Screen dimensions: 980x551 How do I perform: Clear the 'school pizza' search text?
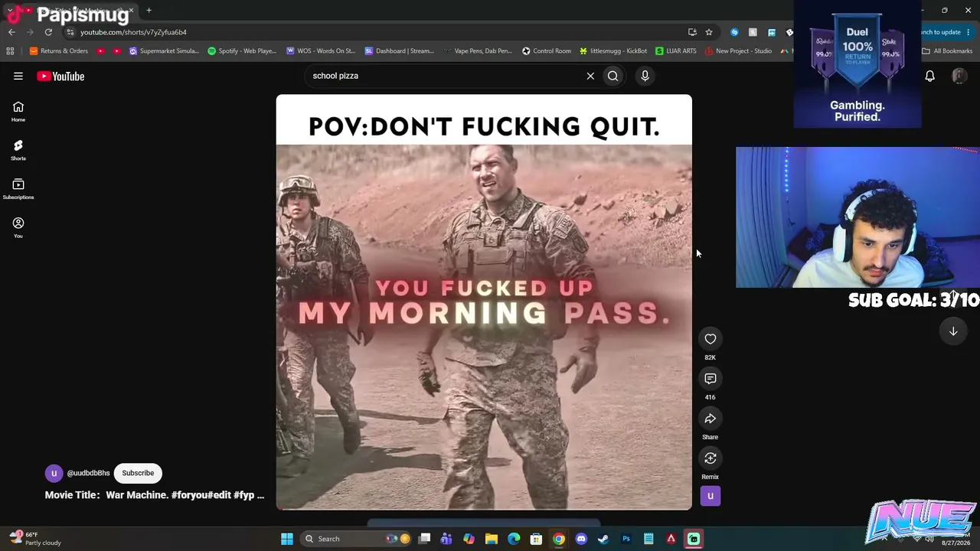pos(590,76)
